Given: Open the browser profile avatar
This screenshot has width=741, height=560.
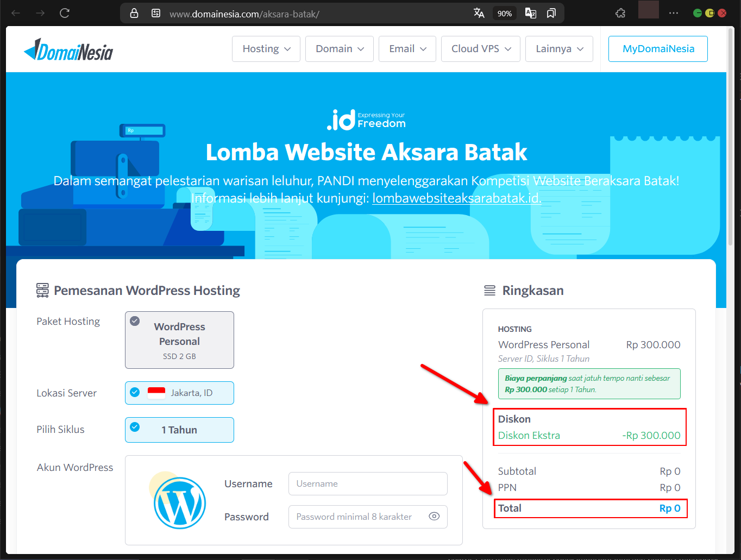Looking at the screenshot, I should [x=648, y=10].
